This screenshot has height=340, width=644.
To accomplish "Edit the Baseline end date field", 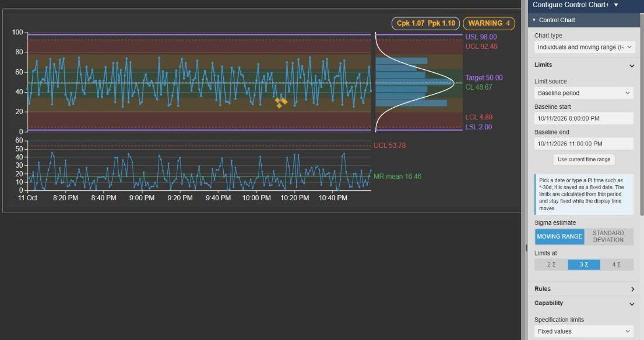I will coord(583,144).
